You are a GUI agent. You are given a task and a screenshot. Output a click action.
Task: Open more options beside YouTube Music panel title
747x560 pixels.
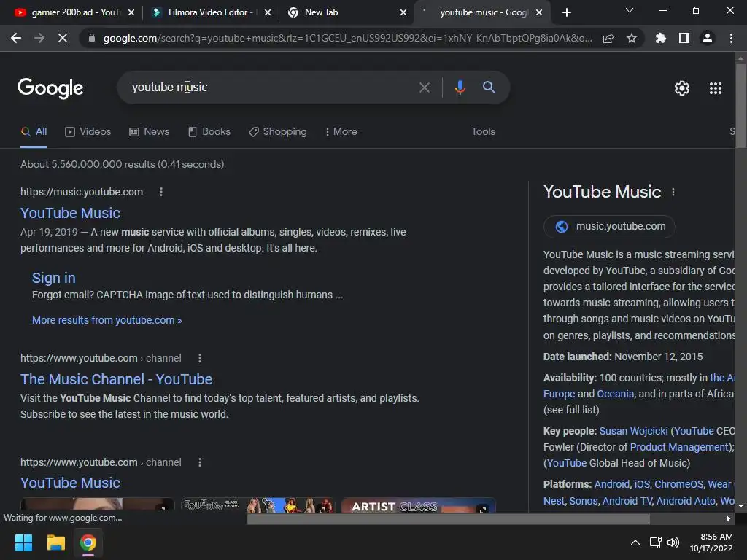673,192
